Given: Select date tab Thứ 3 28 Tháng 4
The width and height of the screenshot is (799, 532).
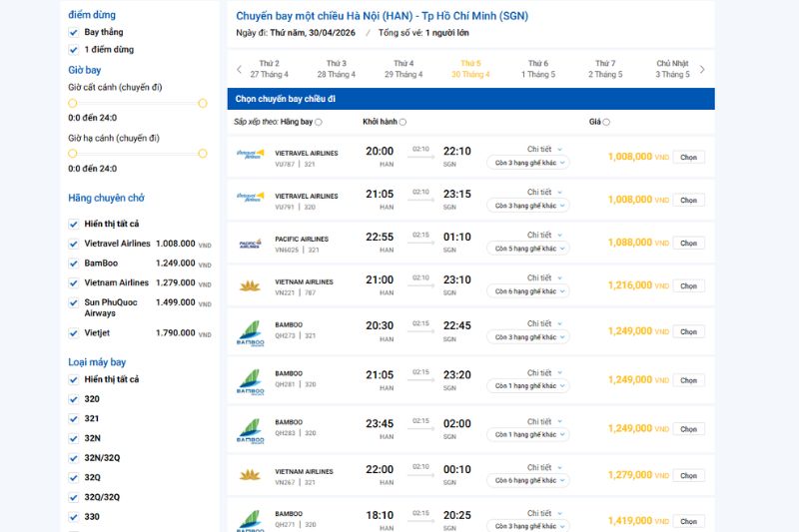Looking at the screenshot, I should pyautogui.click(x=337, y=69).
